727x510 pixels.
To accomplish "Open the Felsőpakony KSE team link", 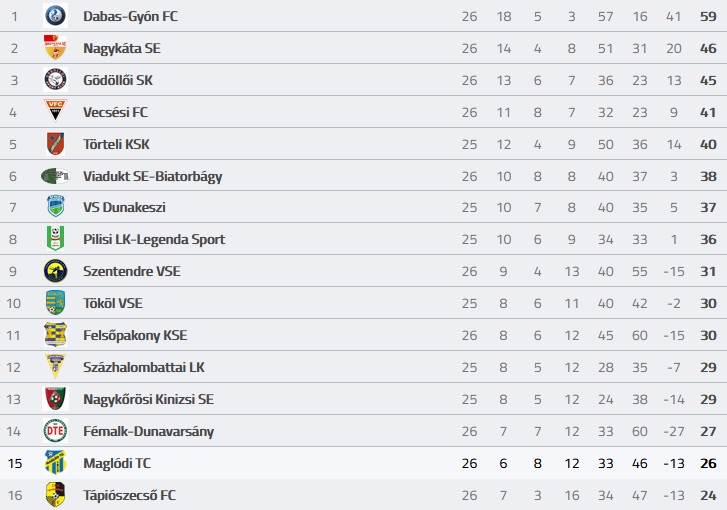I will tap(135, 335).
